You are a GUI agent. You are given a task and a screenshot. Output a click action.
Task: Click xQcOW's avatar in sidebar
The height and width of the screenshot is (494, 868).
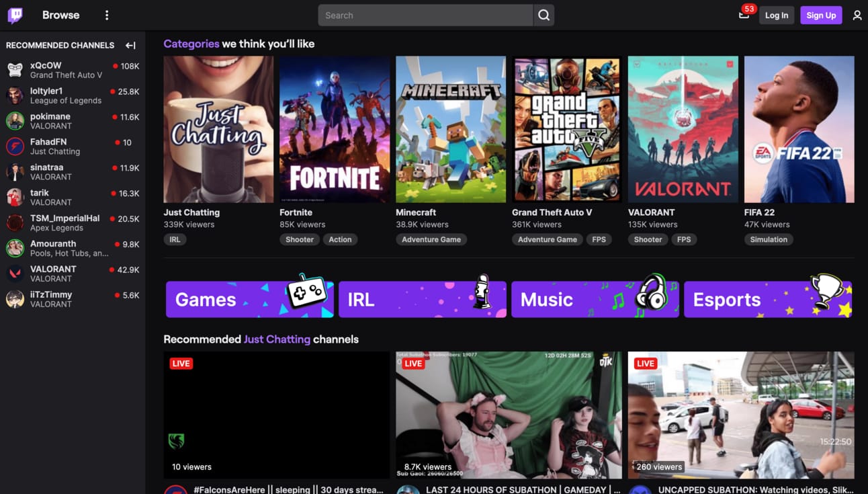point(15,70)
